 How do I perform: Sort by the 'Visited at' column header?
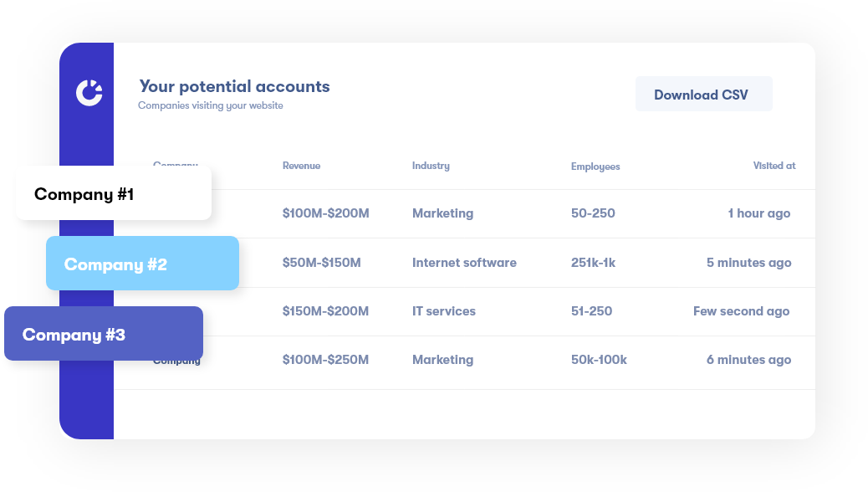coord(774,166)
